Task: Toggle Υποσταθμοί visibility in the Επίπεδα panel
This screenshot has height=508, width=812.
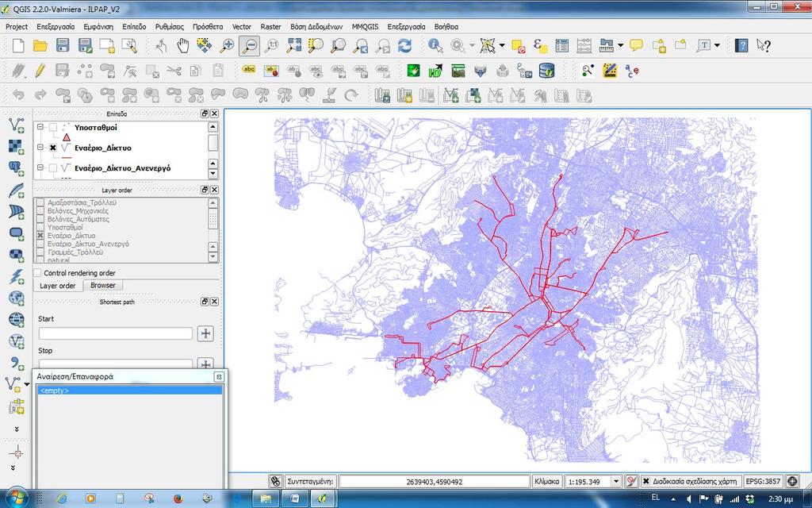Action: pyautogui.click(x=53, y=128)
